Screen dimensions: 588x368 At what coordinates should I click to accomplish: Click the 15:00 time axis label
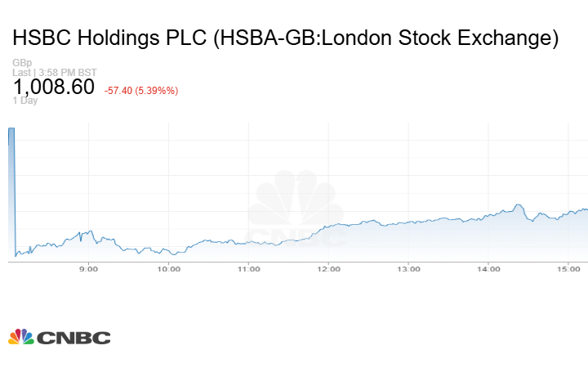coord(568,268)
